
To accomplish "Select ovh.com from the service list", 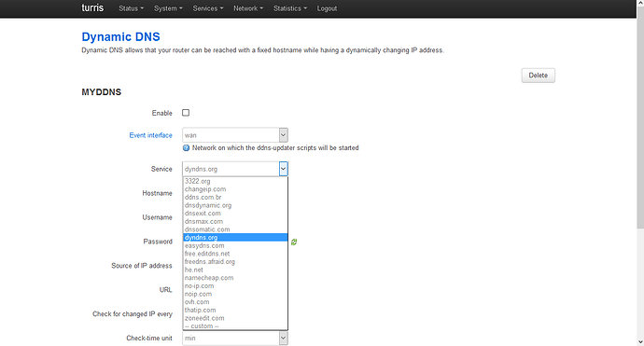I will 235,301.
